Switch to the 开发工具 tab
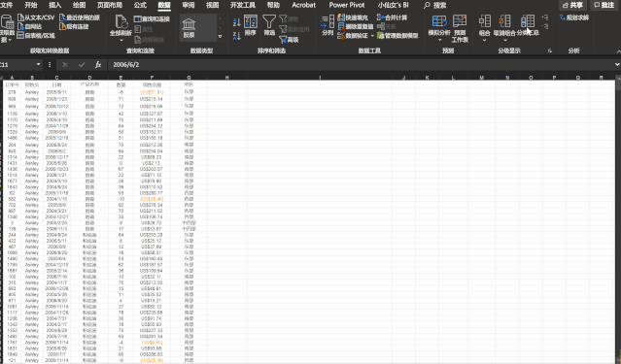The height and width of the screenshot is (364, 621). click(x=243, y=5)
